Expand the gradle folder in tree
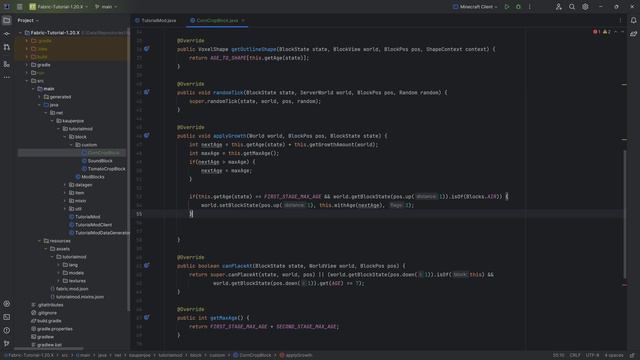This screenshot has height=360, width=640. (x=27, y=65)
